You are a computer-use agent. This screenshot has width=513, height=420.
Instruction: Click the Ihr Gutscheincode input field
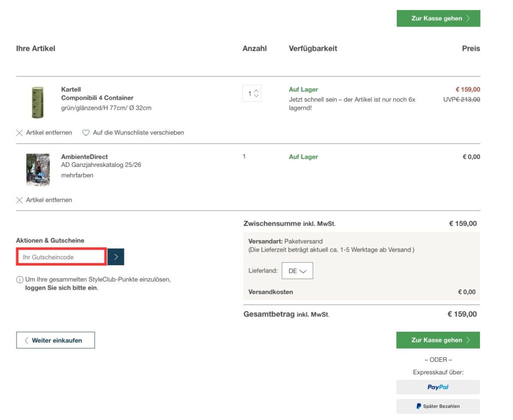tap(62, 257)
